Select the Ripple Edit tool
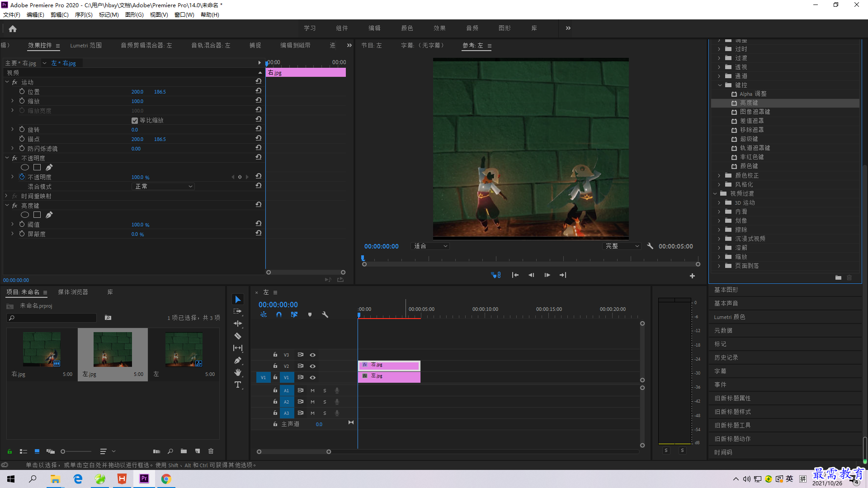The width and height of the screenshot is (868, 488). pos(238,324)
